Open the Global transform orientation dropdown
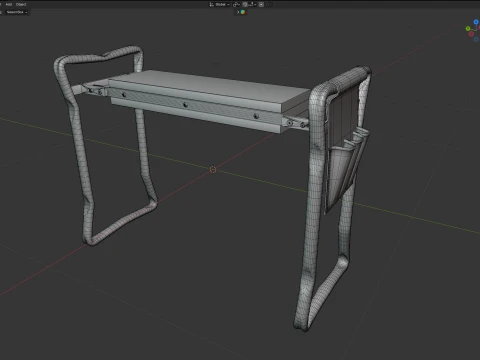 click(219, 4)
